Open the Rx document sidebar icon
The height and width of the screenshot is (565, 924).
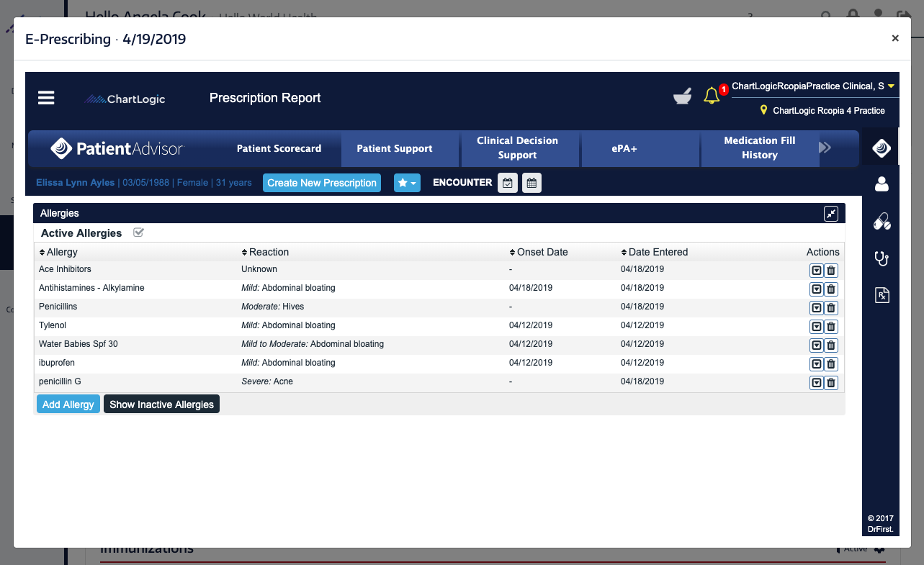click(x=882, y=294)
